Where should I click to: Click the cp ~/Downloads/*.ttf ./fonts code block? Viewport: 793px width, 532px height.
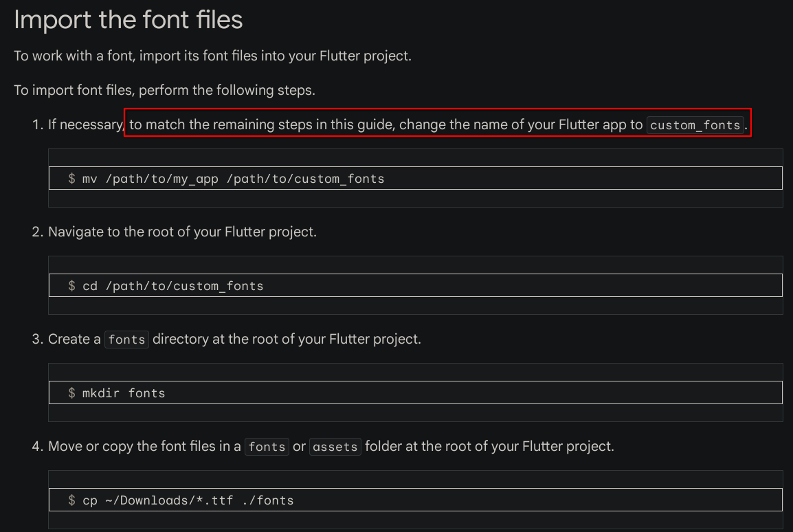415,500
